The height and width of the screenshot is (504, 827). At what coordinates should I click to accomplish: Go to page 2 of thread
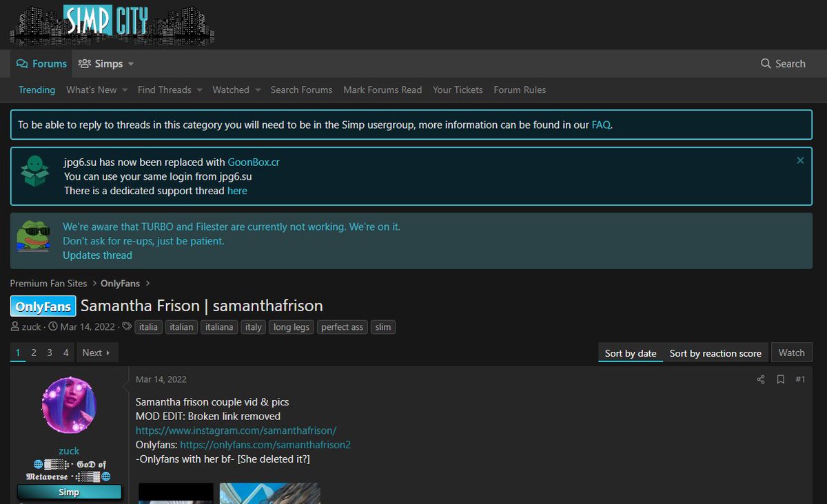click(33, 353)
